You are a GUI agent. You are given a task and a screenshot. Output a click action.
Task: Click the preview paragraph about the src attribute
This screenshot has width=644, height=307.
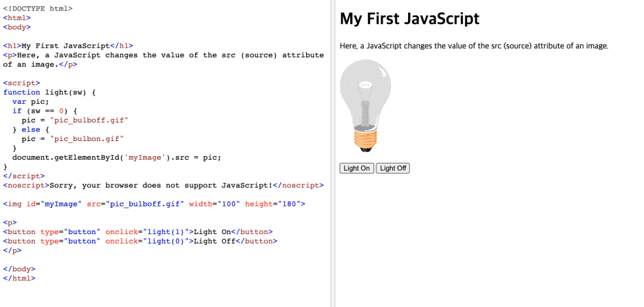click(474, 45)
